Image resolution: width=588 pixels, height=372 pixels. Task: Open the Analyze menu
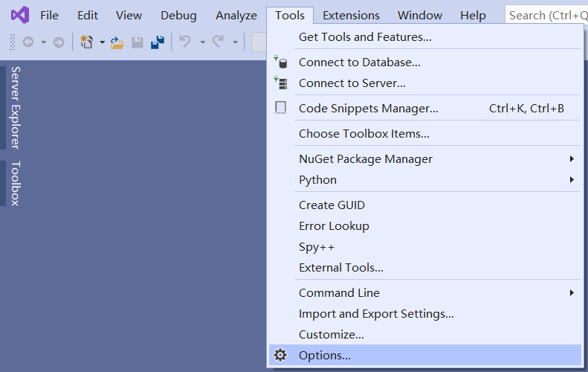click(x=236, y=16)
